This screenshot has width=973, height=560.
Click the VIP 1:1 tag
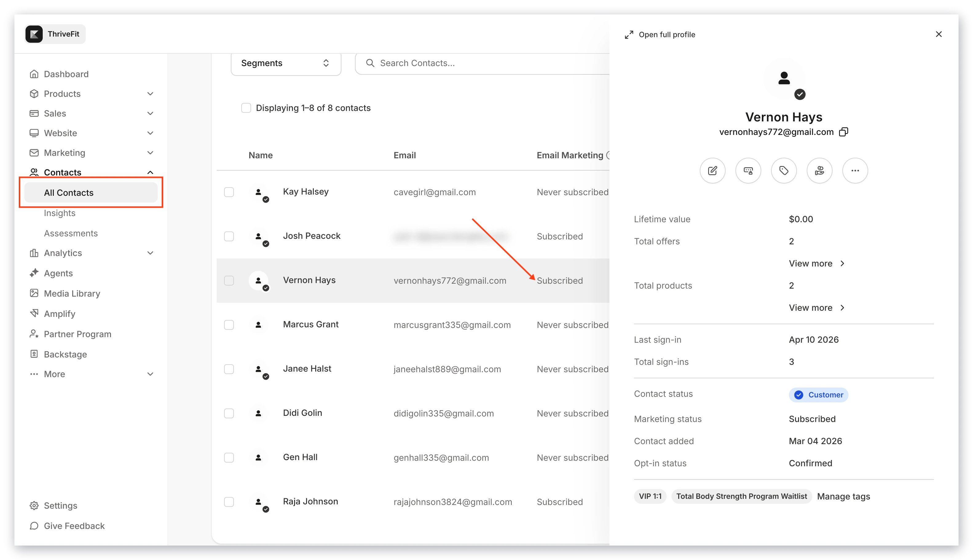650,496
